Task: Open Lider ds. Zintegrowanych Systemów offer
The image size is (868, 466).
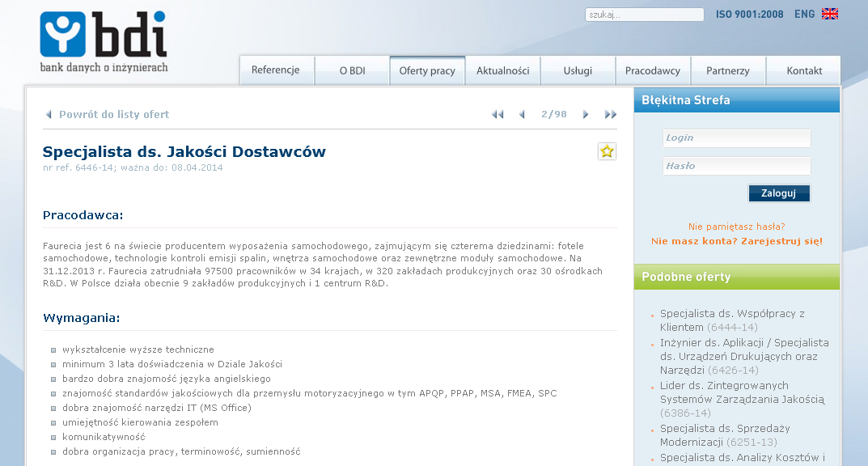Action: coord(742,399)
